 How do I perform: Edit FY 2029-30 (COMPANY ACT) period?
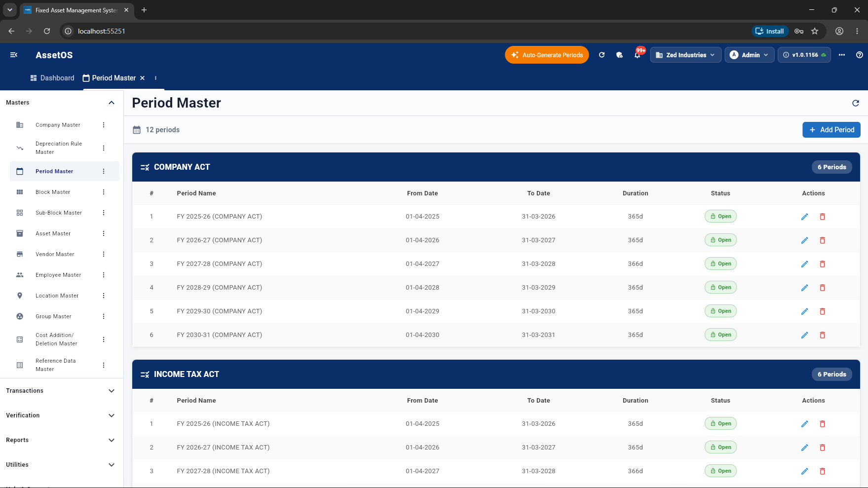[804, 311]
